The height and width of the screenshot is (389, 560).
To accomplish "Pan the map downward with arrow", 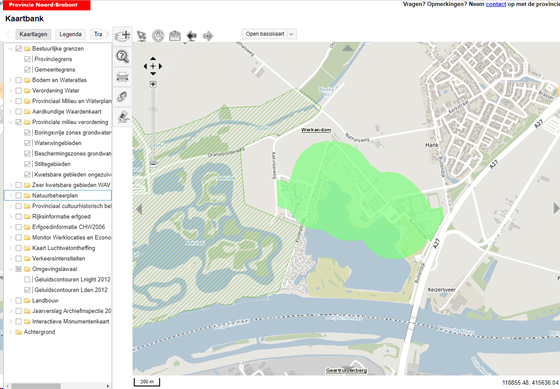I will (153, 74).
